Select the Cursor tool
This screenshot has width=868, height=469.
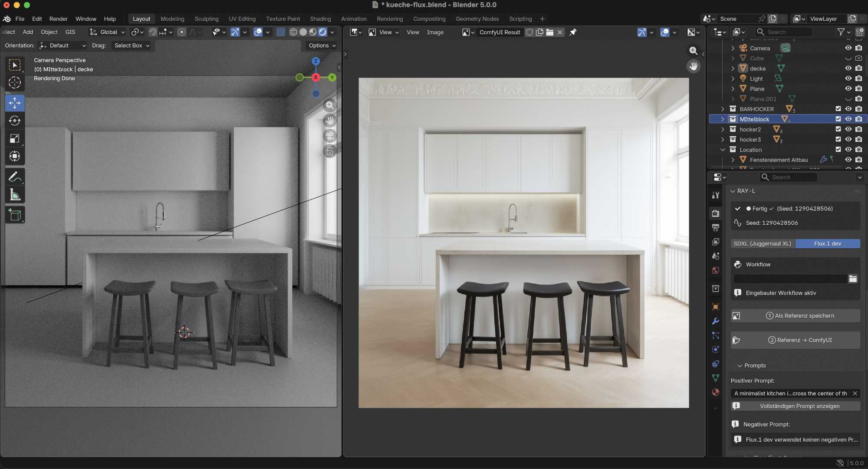[x=15, y=82]
